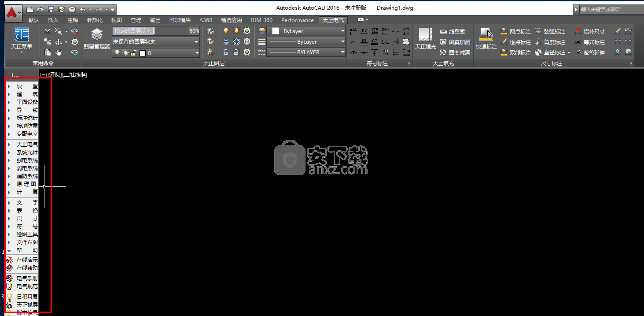The image size is (644, 316).
Task: Switch to the 注释 ribbon tab
Action: [x=73, y=20]
